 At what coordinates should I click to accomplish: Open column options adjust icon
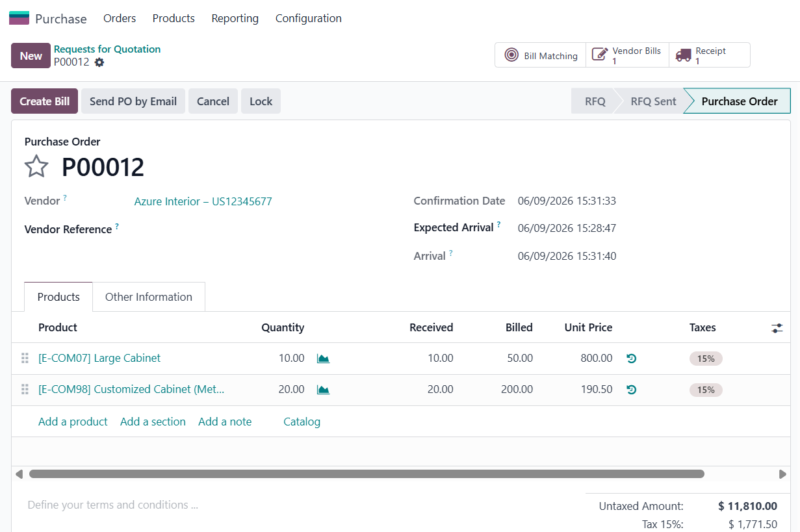(777, 328)
